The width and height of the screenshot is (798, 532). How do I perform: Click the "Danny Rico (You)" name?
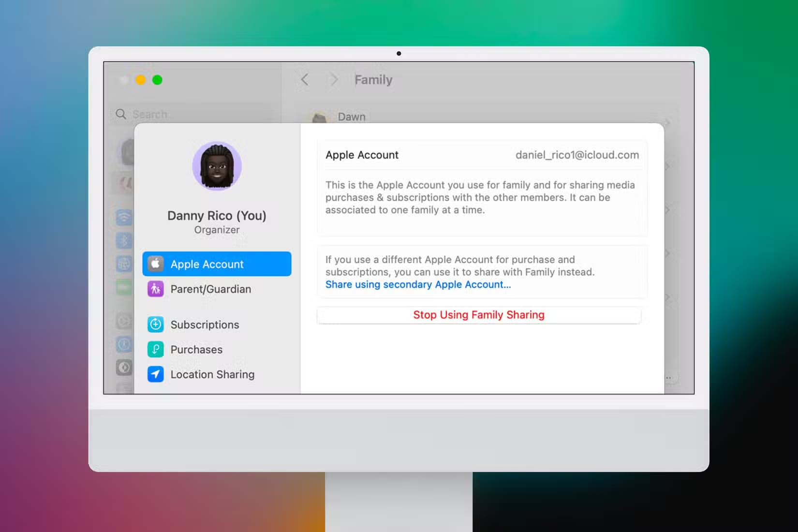point(217,215)
